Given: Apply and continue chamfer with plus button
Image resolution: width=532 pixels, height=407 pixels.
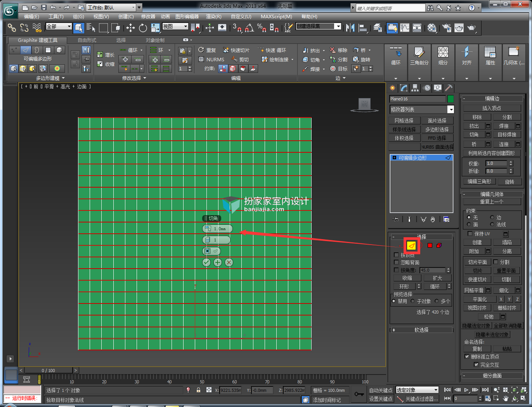Looking at the screenshot, I should 217,262.
